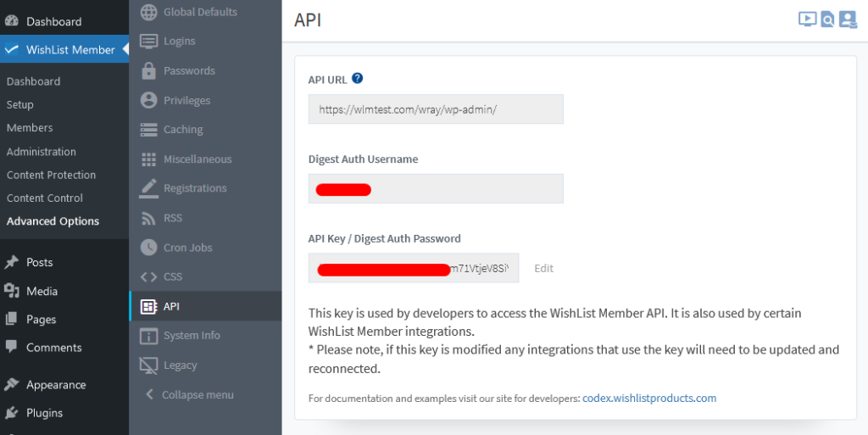This screenshot has width=868, height=435.
Task: Open the Content Control submenu item
Action: point(45,198)
